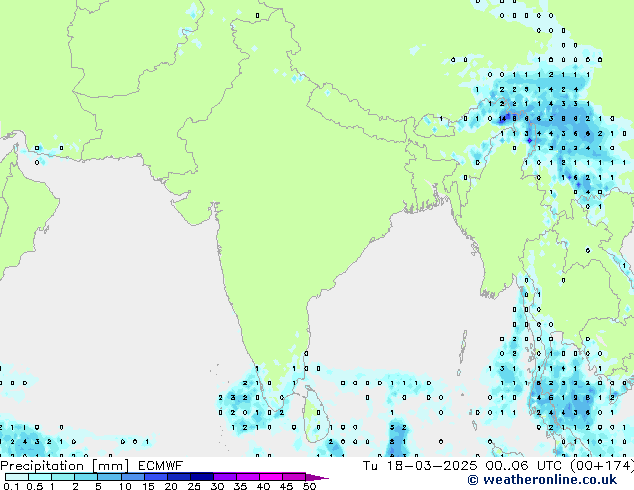Click the above-50 arrow tip of legend
The height and width of the screenshot is (490, 634).
click(x=317, y=477)
